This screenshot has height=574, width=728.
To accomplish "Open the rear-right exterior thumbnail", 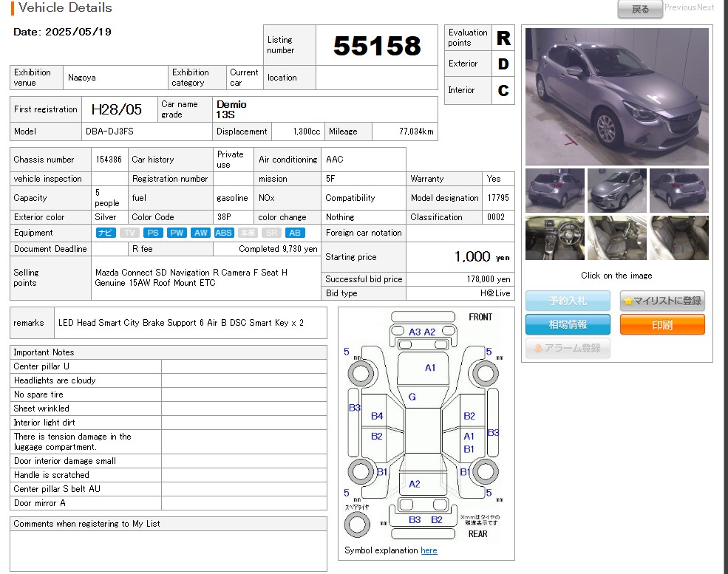I will click(x=678, y=191).
